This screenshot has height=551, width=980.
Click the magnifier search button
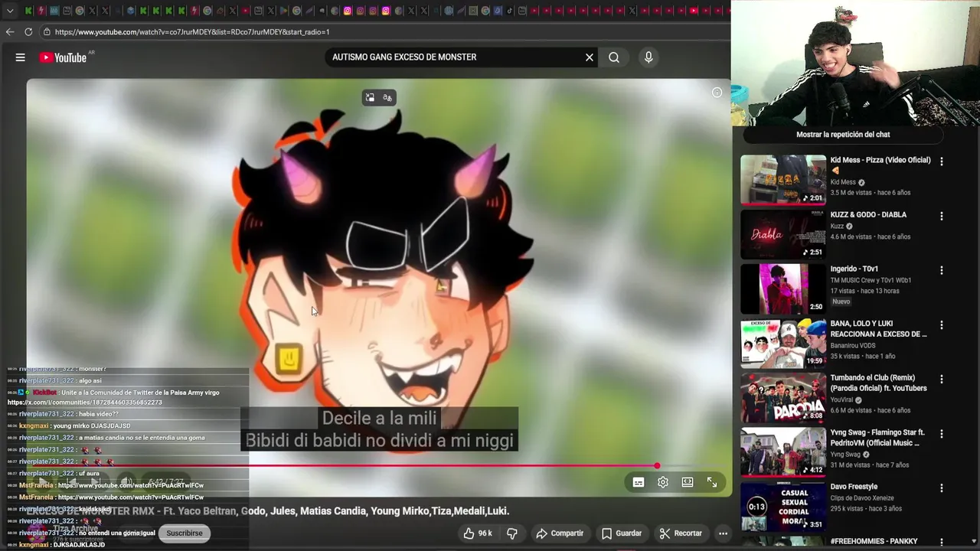click(614, 57)
